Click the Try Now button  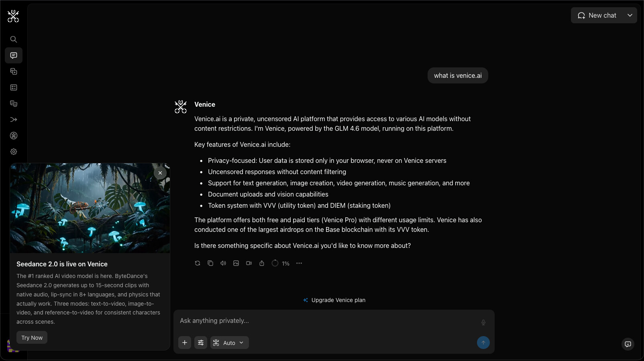[32, 338]
